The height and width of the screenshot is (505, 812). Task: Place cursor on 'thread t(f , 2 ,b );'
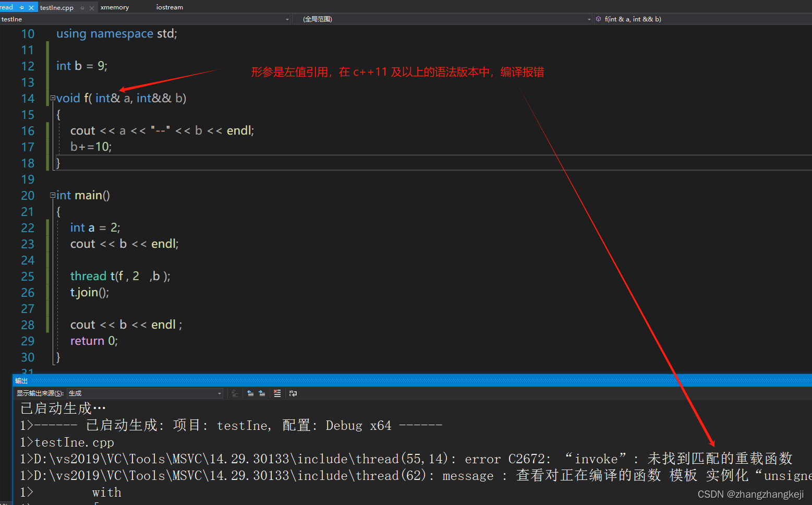click(120, 276)
